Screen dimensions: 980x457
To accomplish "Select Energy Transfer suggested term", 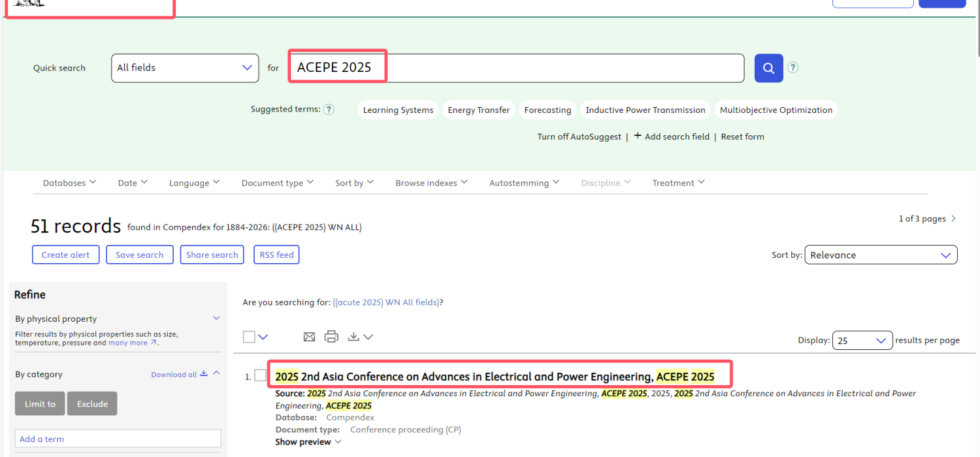I will pos(479,110).
